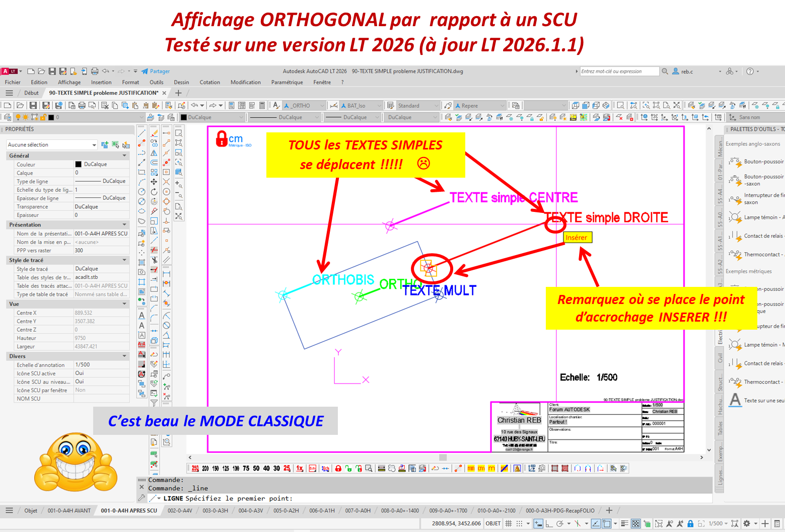Toggle ortho mode in status bar
785x532 pixels.
(x=549, y=523)
